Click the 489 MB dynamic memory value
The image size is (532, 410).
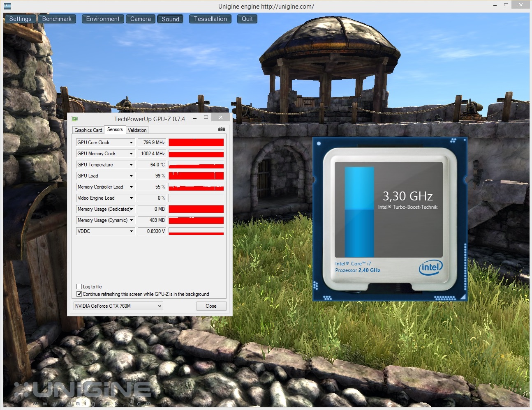pyautogui.click(x=152, y=220)
